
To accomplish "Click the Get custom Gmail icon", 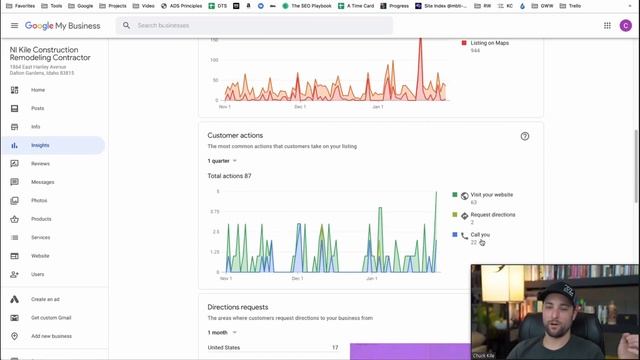I will point(15,318).
